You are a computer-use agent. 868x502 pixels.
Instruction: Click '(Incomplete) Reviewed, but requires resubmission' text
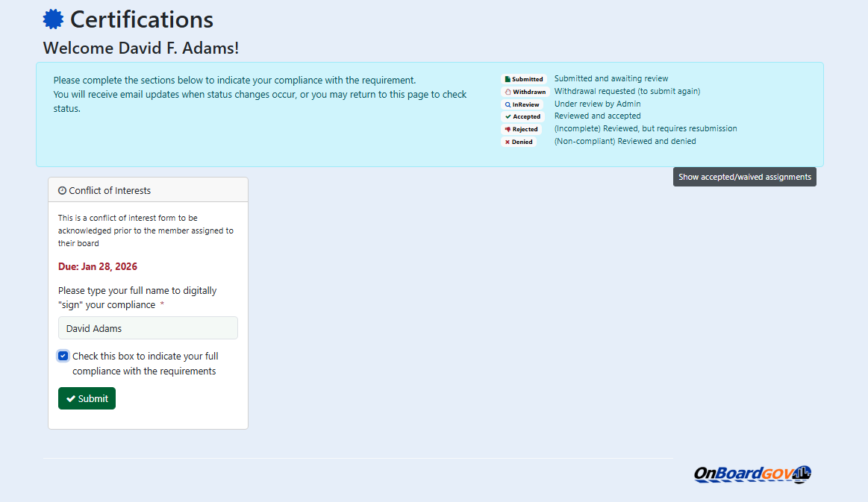[646, 129]
